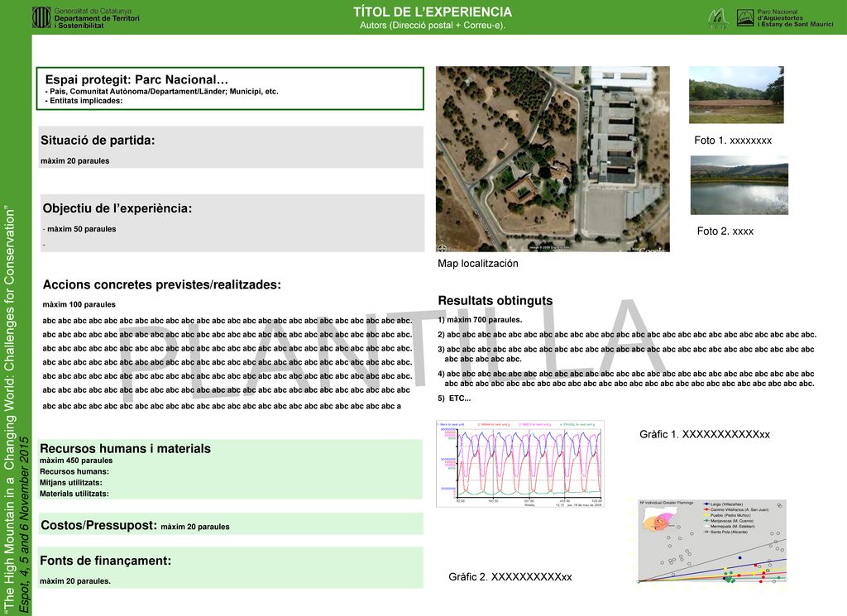This screenshot has width=847, height=616.
Task: Click the 'Foto 2. xxxx' caption
Action: click(x=725, y=231)
